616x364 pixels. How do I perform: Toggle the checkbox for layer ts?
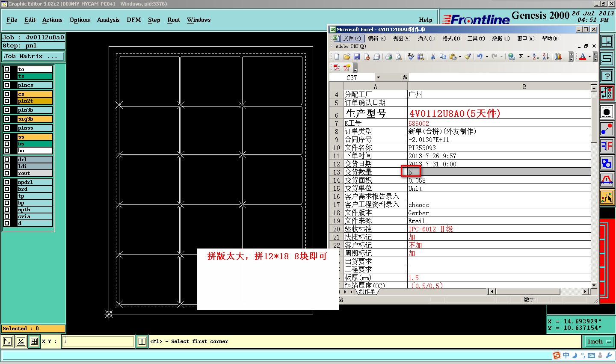pos(7,76)
